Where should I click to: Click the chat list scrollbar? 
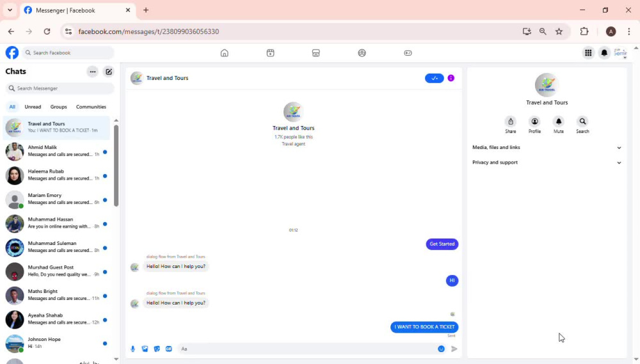(x=116, y=165)
